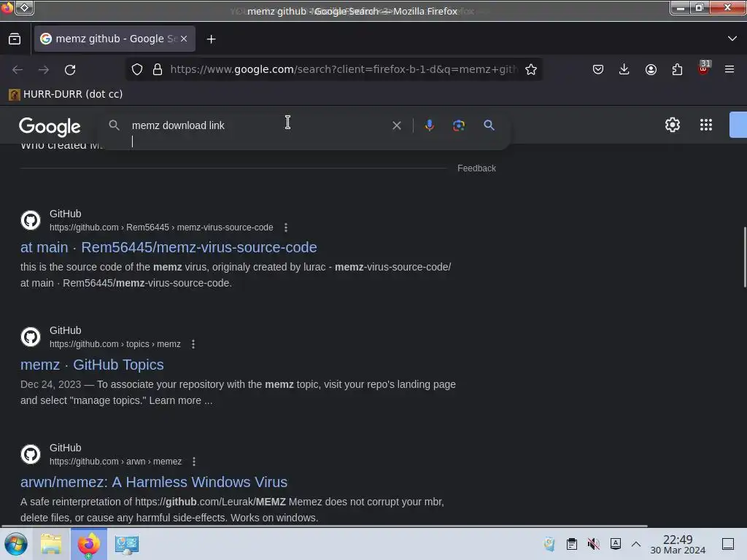Open the Downloads panel
This screenshot has height=560, width=747.
point(624,69)
